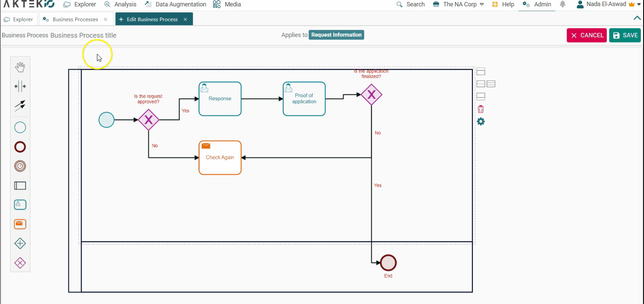Select the parallel gateway diamond tool
This screenshot has height=304, width=644.
(20, 243)
